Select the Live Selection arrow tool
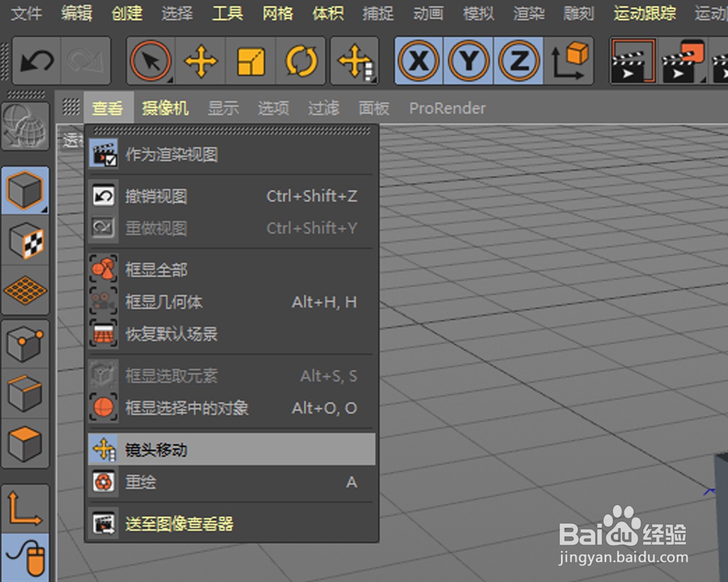 [151, 61]
